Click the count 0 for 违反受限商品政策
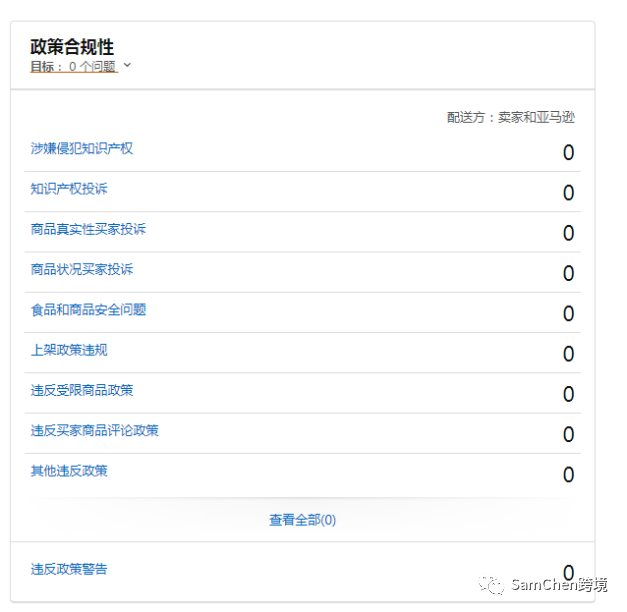 click(568, 394)
